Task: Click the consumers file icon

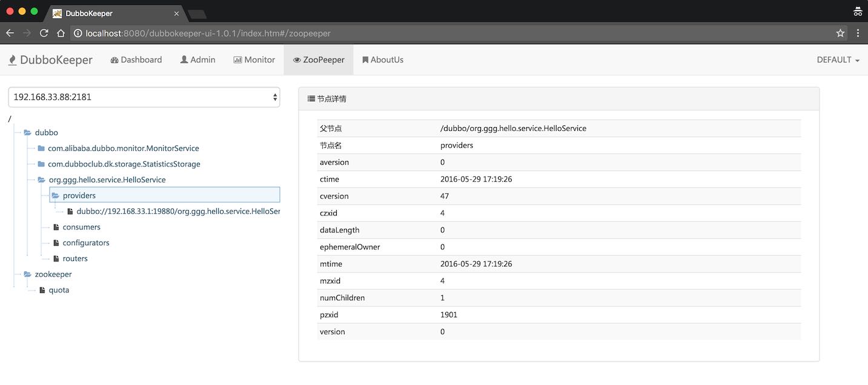Action: [x=56, y=226]
